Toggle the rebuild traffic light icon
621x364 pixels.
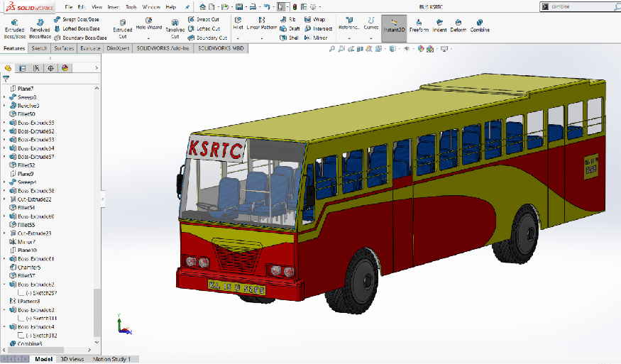pyautogui.click(x=295, y=6)
